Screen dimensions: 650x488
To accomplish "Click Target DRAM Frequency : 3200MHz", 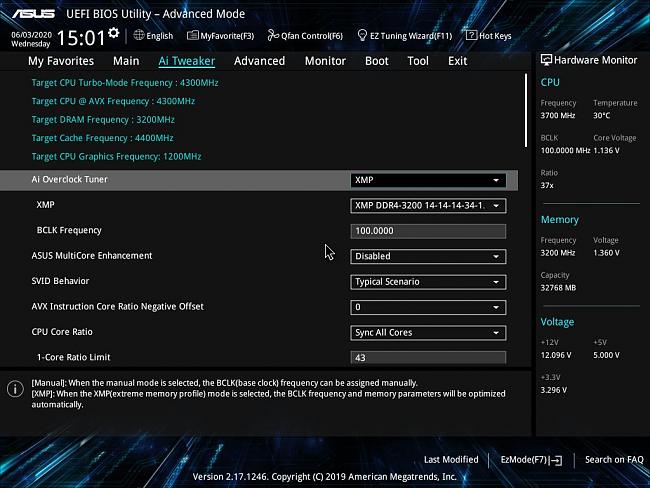I will click(103, 120).
